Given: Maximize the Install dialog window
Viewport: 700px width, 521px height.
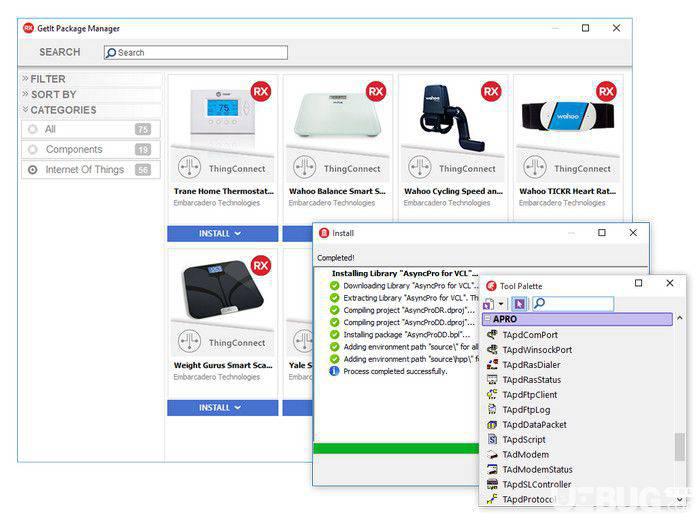Looking at the screenshot, I should point(602,233).
